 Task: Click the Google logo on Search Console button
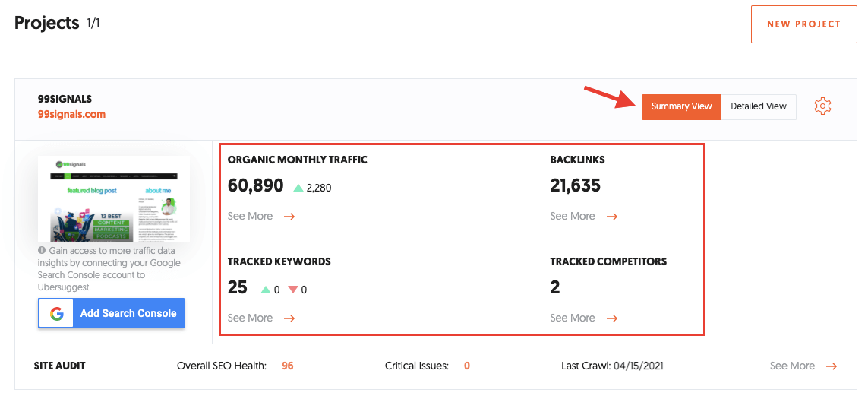[x=56, y=313]
